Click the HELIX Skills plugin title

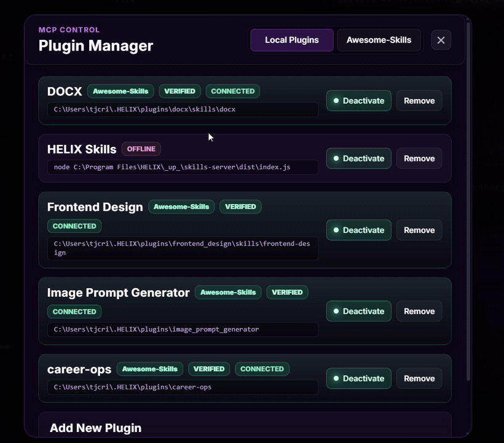82,149
